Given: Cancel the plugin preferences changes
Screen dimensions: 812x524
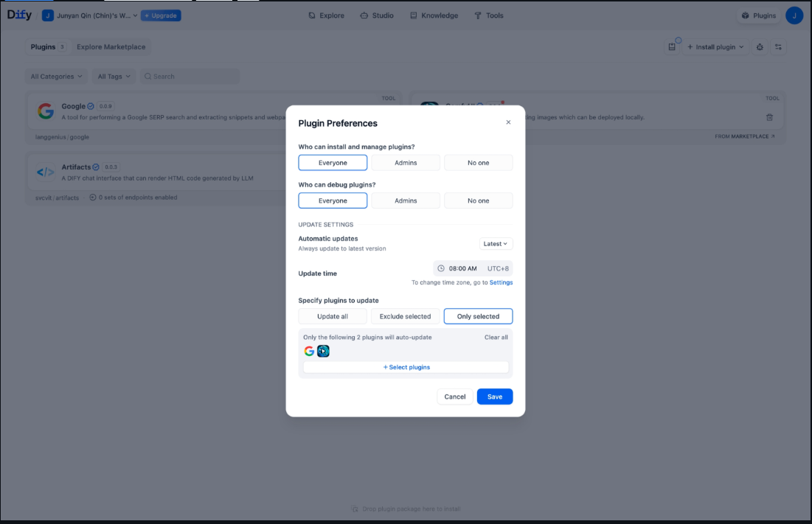Looking at the screenshot, I should tap(455, 397).
